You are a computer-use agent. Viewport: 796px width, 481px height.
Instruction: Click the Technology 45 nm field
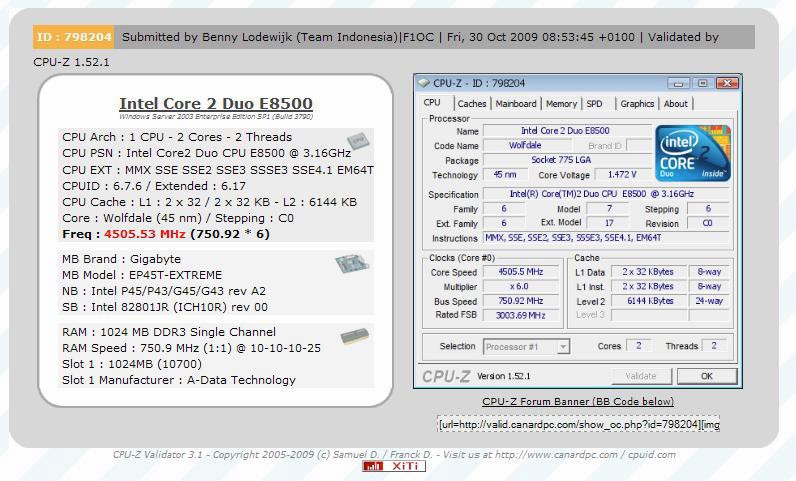[x=505, y=174]
